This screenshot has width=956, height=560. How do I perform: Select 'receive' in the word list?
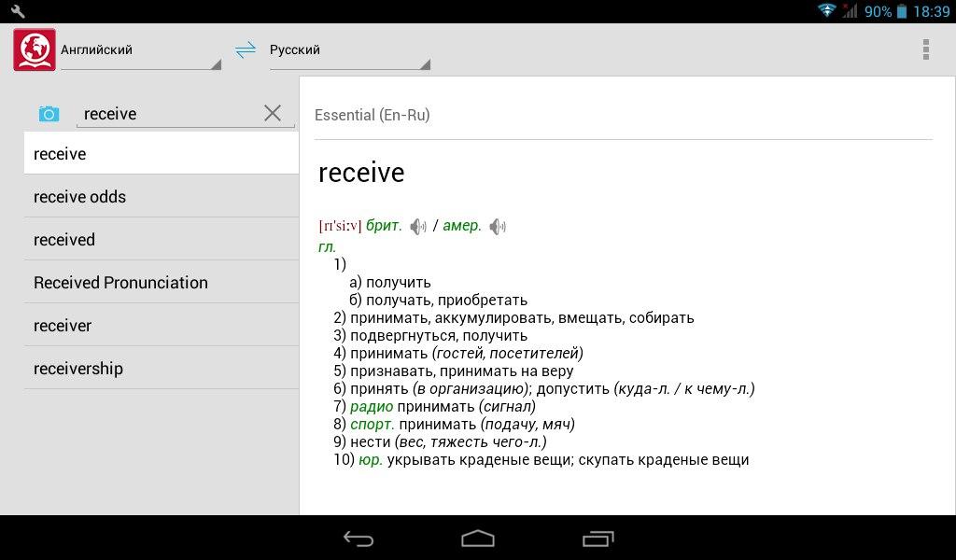click(x=161, y=154)
